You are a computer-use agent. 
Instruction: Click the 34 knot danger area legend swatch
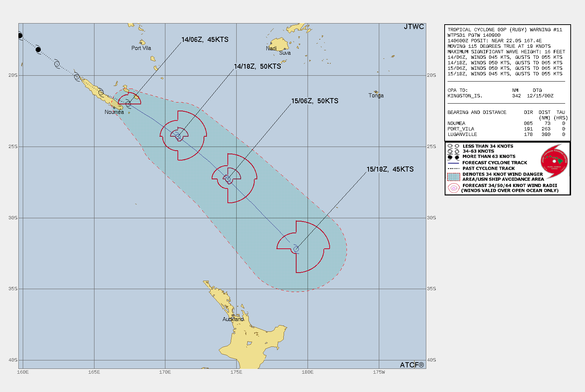[x=454, y=177]
